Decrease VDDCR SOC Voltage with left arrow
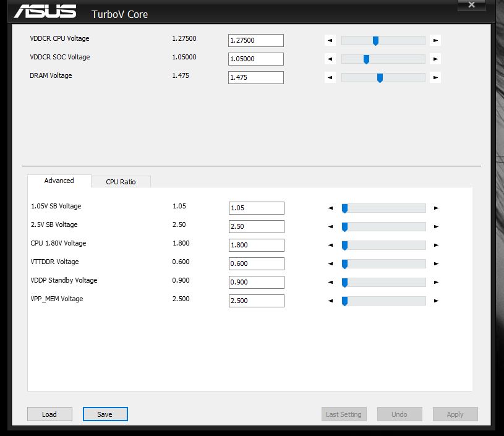Image resolution: width=504 pixels, height=436 pixels. (x=330, y=59)
